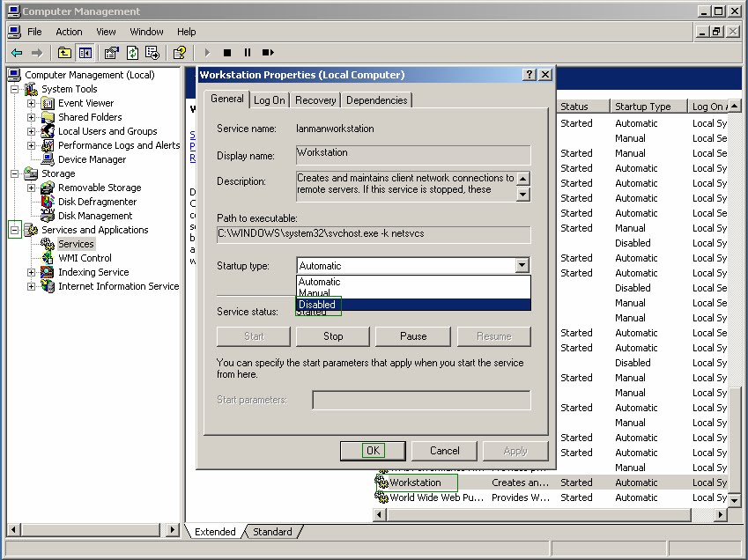Open the Action menu

coord(69,31)
